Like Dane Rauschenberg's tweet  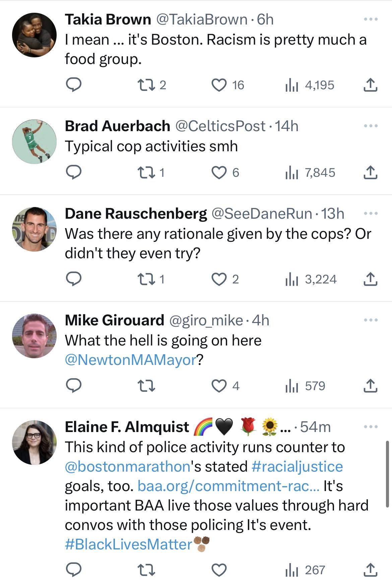coord(219,279)
